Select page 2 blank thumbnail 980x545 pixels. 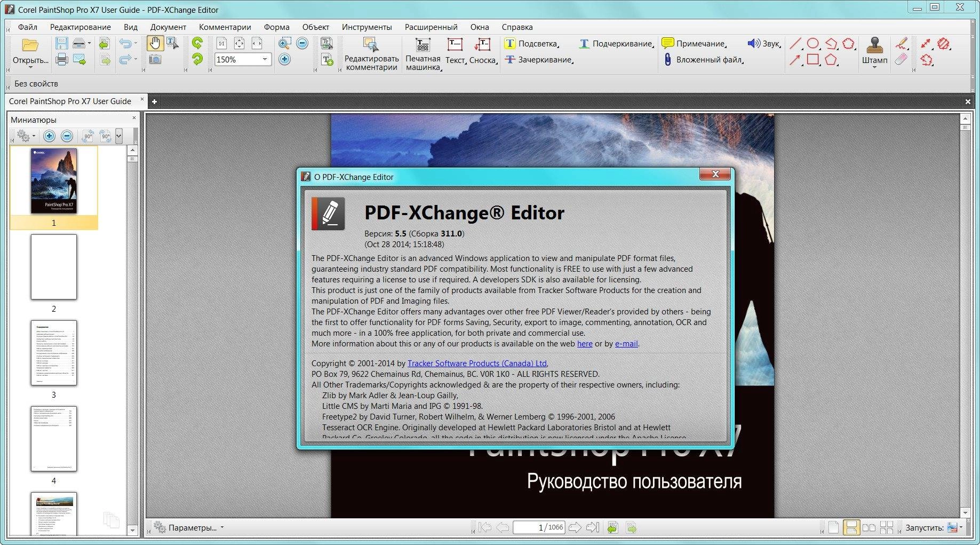[x=54, y=267]
